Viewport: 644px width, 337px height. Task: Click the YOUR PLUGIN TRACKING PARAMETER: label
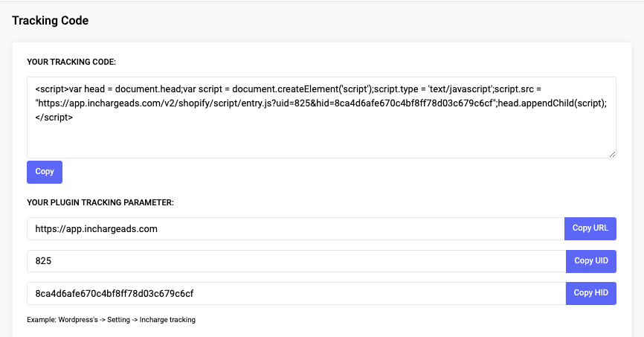pos(100,202)
